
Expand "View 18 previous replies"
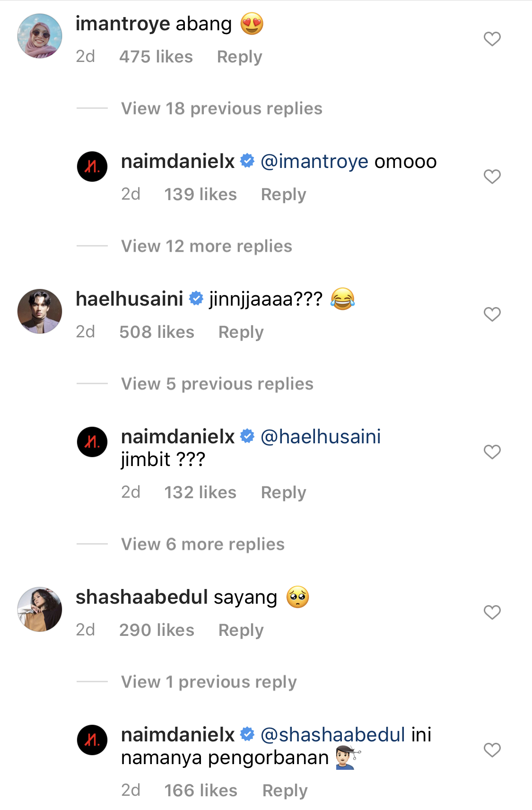221,108
